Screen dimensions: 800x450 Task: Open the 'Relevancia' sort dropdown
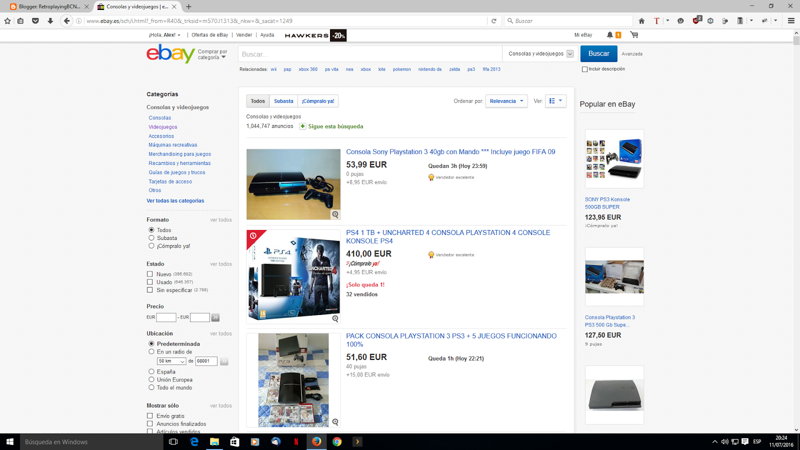tap(506, 101)
